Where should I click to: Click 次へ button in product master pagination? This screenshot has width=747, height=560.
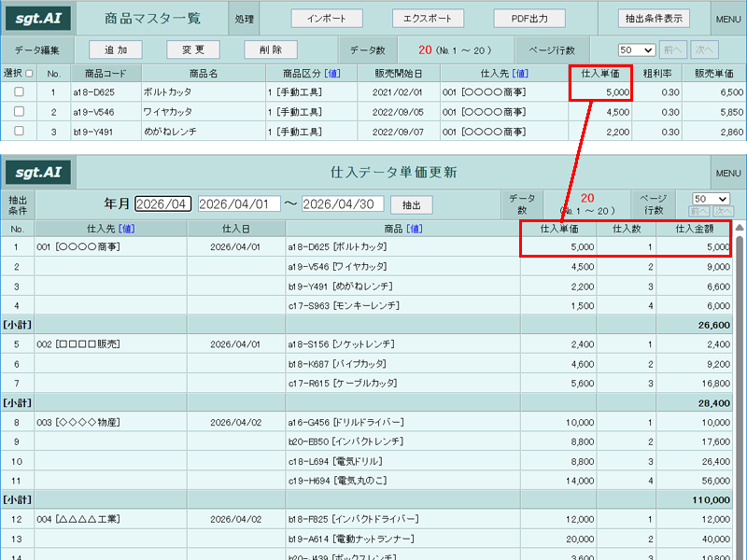point(704,50)
